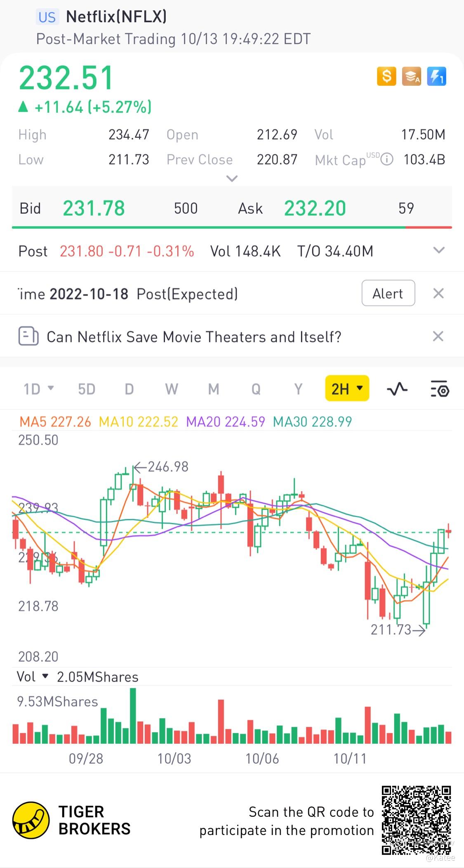Tap the brown stacked layers badge icon
Screen dimensions: 464x868
tap(411, 76)
